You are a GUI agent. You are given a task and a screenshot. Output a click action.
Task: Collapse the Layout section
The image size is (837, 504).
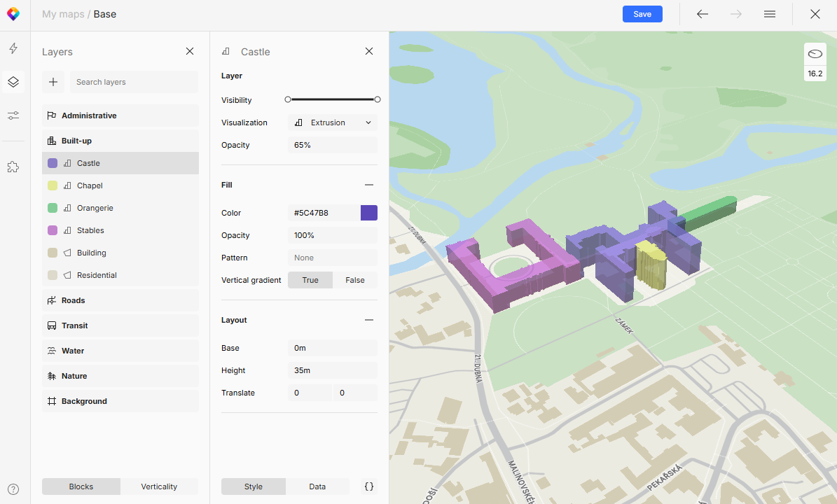tap(369, 319)
